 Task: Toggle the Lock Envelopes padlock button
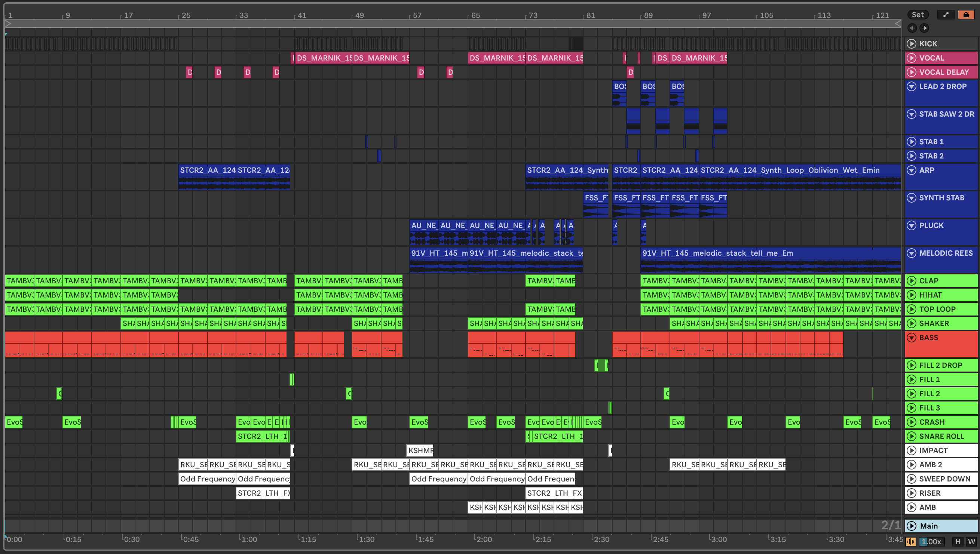click(966, 15)
